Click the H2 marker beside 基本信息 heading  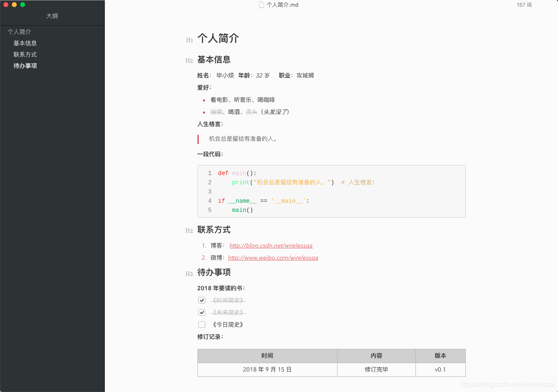pos(189,61)
